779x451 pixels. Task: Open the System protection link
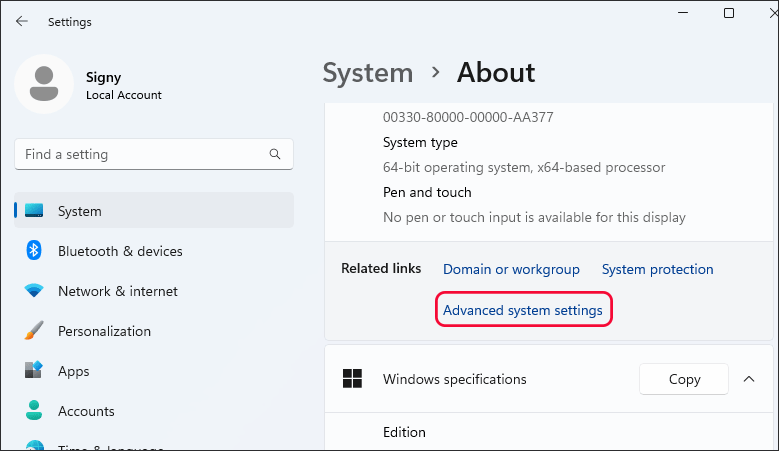coord(657,269)
